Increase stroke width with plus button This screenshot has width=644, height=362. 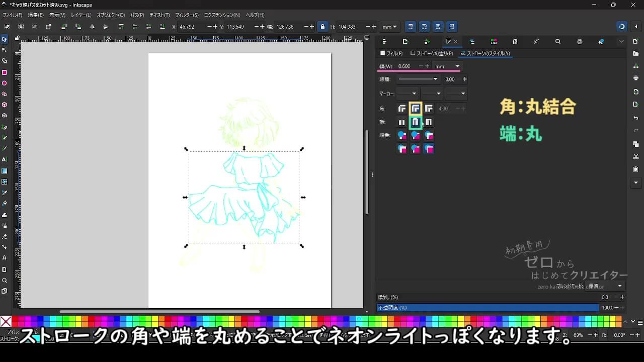coord(427,66)
